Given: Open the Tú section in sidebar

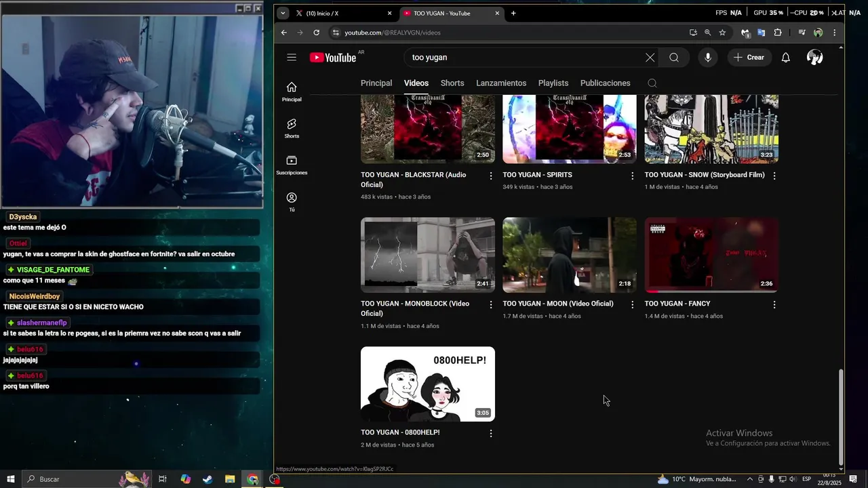Looking at the screenshot, I should coord(292,201).
